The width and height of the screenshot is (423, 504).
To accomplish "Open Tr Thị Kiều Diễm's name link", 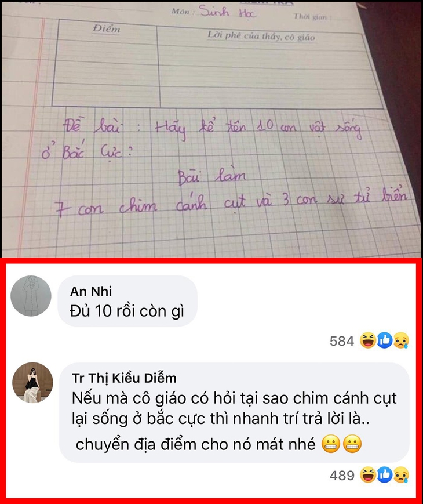I will [x=125, y=378].
